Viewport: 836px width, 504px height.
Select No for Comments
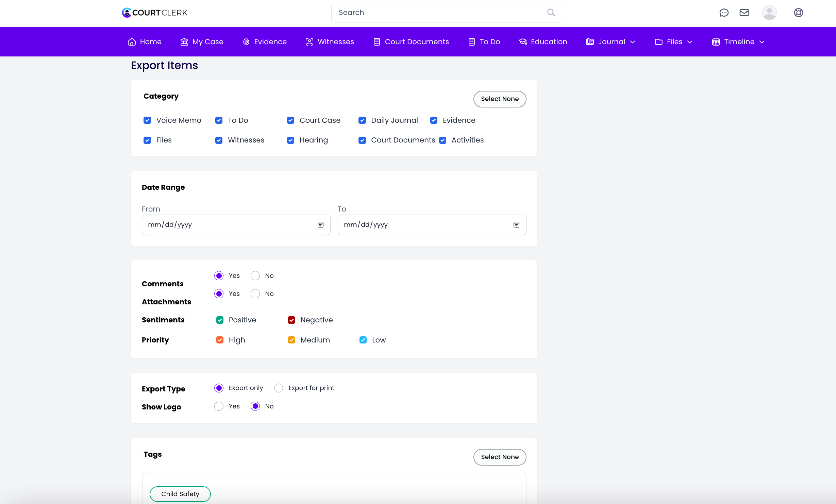click(255, 276)
